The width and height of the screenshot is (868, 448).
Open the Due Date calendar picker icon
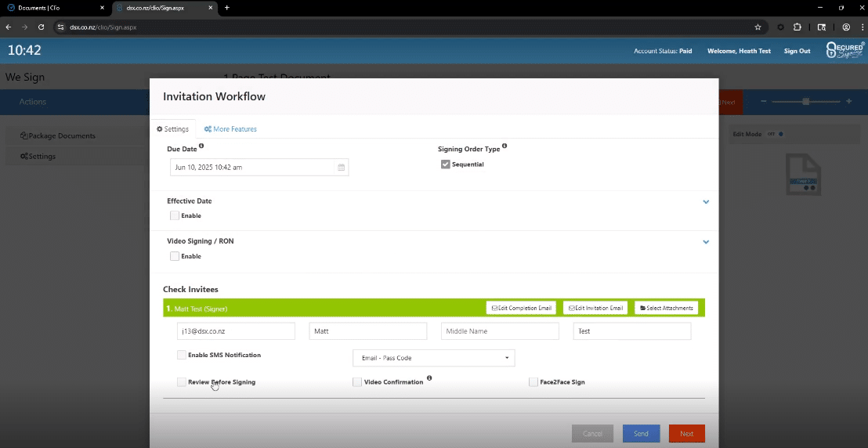click(x=341, y=168)
